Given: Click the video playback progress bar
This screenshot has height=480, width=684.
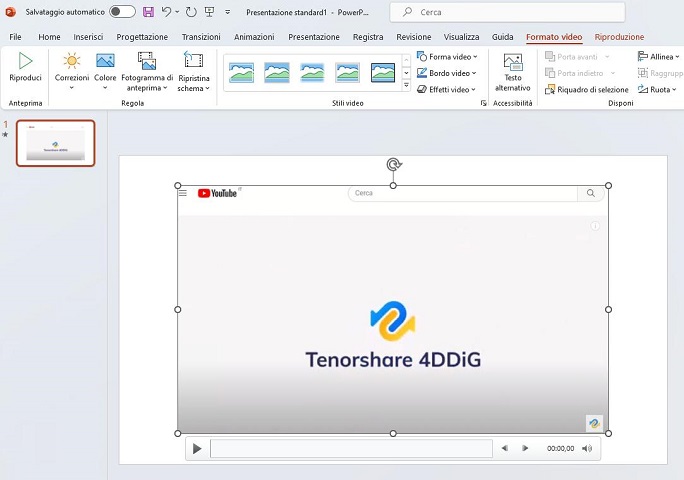Looking at the screenshot, I should [351, 449].
